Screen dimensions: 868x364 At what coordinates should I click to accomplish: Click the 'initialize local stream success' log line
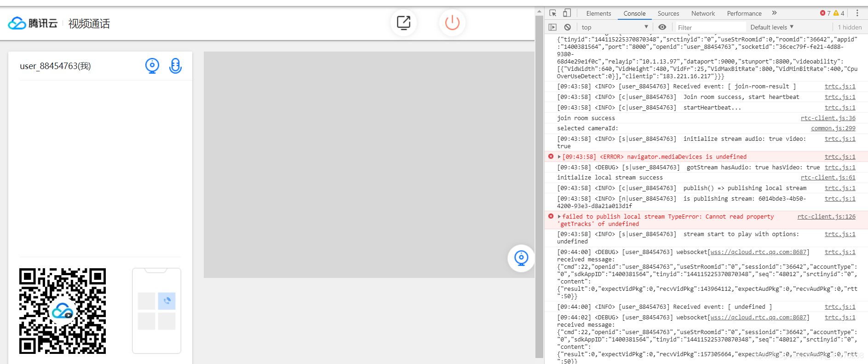pyautogui.click(x=610, y=178)
